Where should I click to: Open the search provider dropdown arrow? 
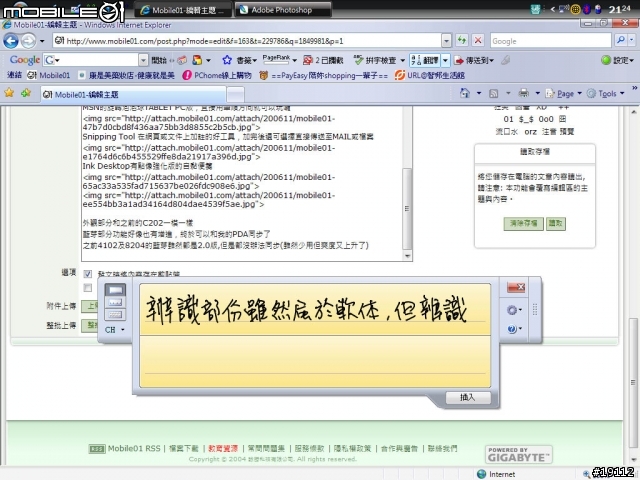[632, 40]
